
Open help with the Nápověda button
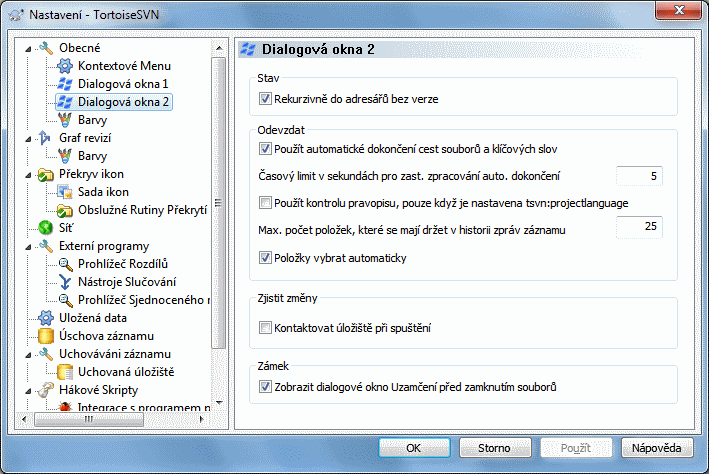pyautogui.click(x=657, y=448)
